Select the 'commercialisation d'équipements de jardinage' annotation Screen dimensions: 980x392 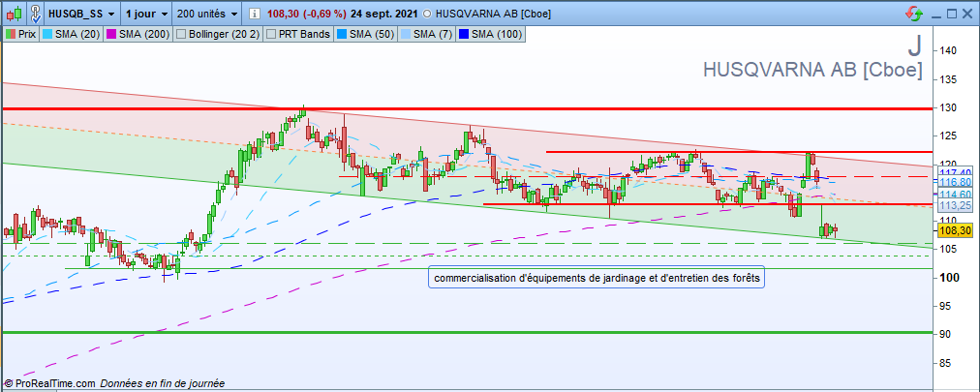click(x=597, y=279)
